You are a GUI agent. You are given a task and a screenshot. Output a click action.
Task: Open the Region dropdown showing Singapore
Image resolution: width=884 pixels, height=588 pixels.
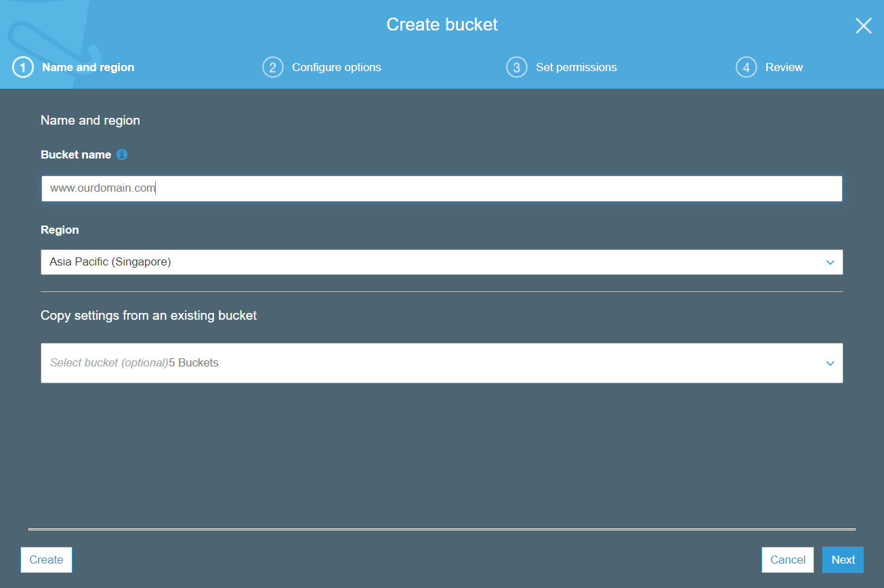tap(442, 262)
